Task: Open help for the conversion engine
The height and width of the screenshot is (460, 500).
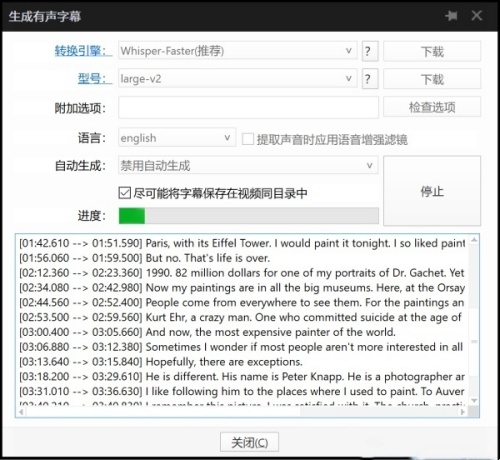Action: pyautogui.click(x=370, y=51)
